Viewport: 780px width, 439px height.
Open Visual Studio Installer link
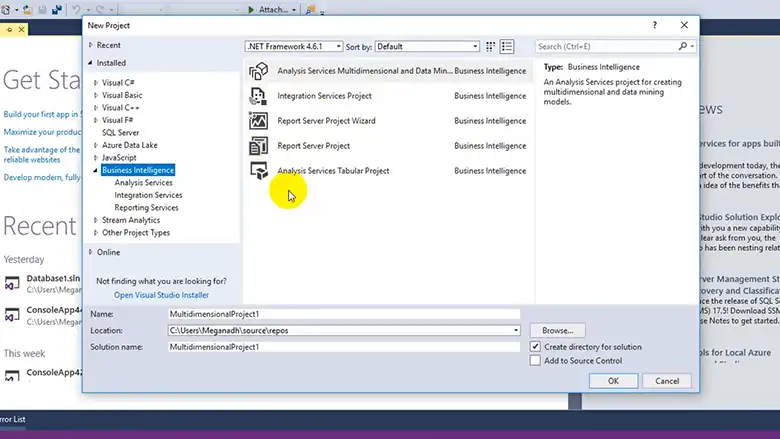click(x=161, y=295)
